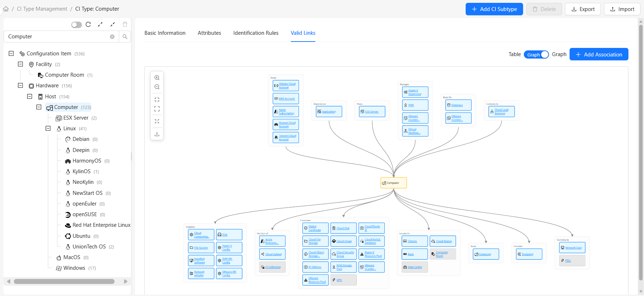Click the Add Association button
This screenshot has width=644, height=296.
[x=599, y=54]
